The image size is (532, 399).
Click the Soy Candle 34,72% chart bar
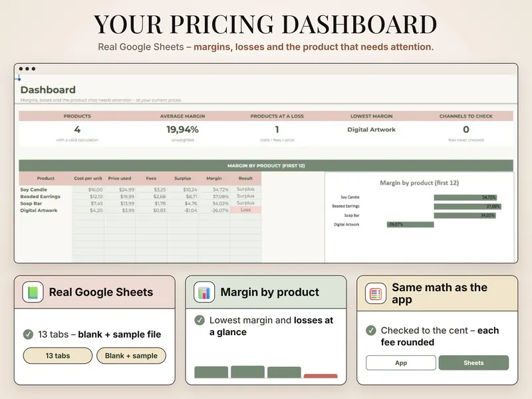(465, 197)
